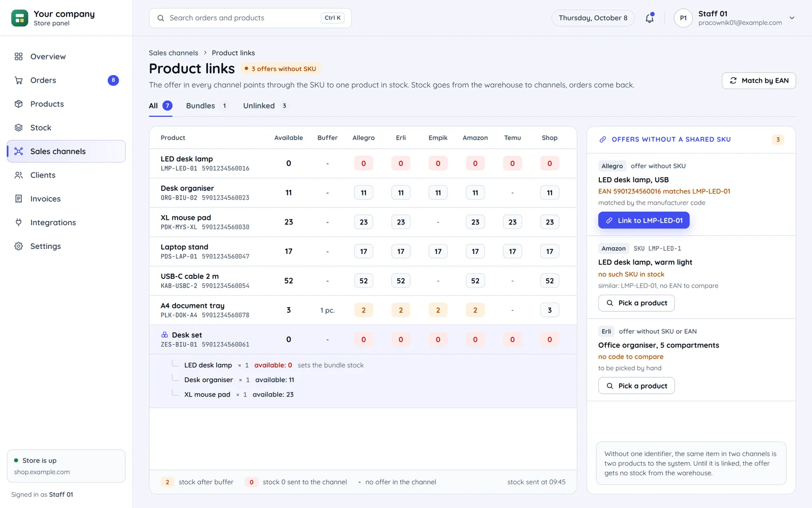Click the Your company store logo
Viewport: 812px width, 508px height.
coord(19,18)
